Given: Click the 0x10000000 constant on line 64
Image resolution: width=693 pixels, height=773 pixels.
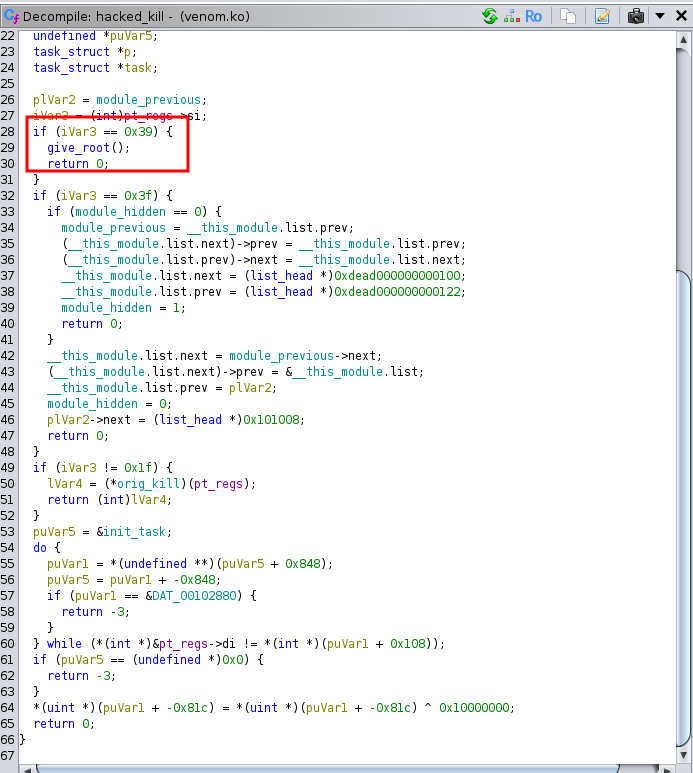Looking at the screenshot, I should tap(474, 707).
